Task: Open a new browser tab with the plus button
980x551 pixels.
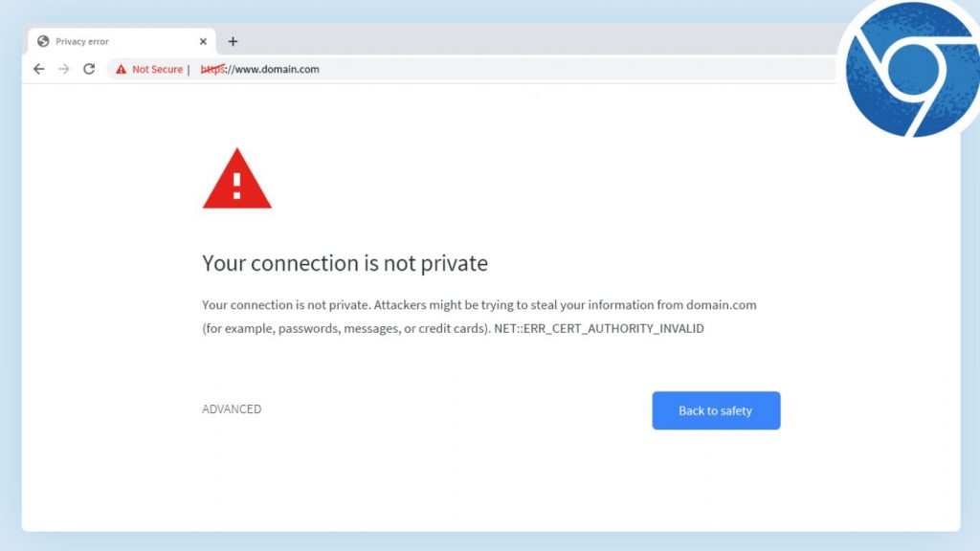Action: tap(233, 41)
